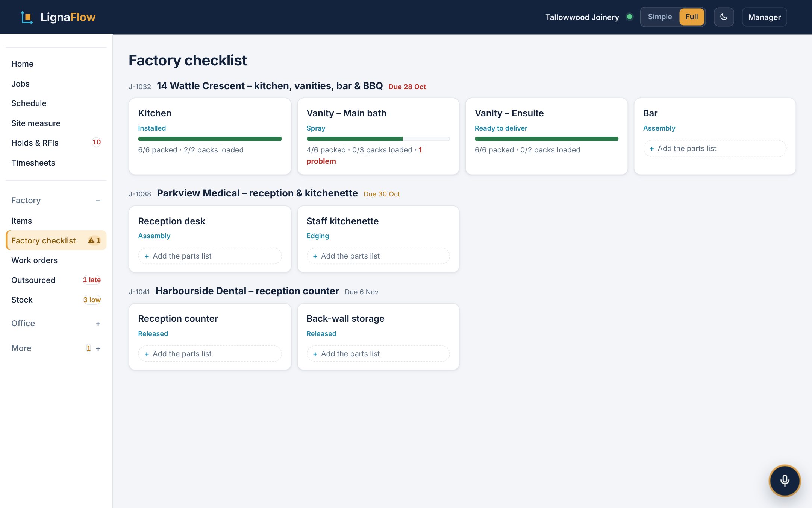Open Stock page
812x508 pixels.
(56, 300)
